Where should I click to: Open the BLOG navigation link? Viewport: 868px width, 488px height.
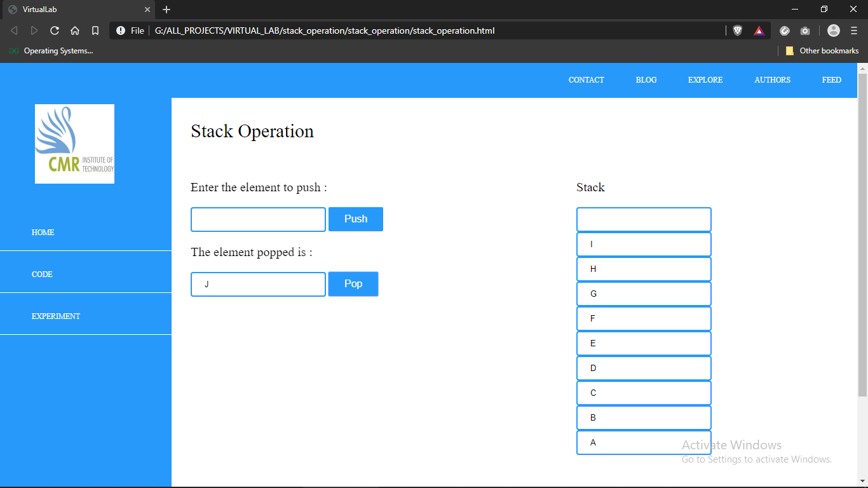(x=646, y=80)
